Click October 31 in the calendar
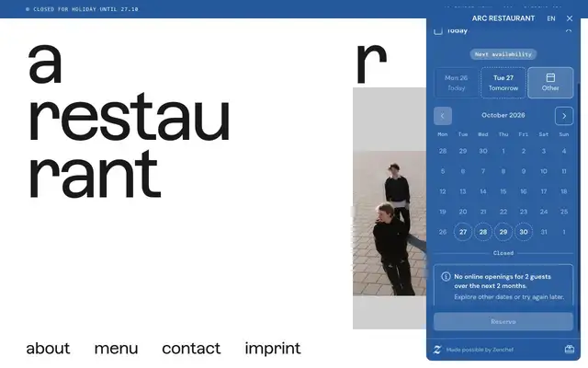The width and height of the screenshot is (588, 368). 544,232
